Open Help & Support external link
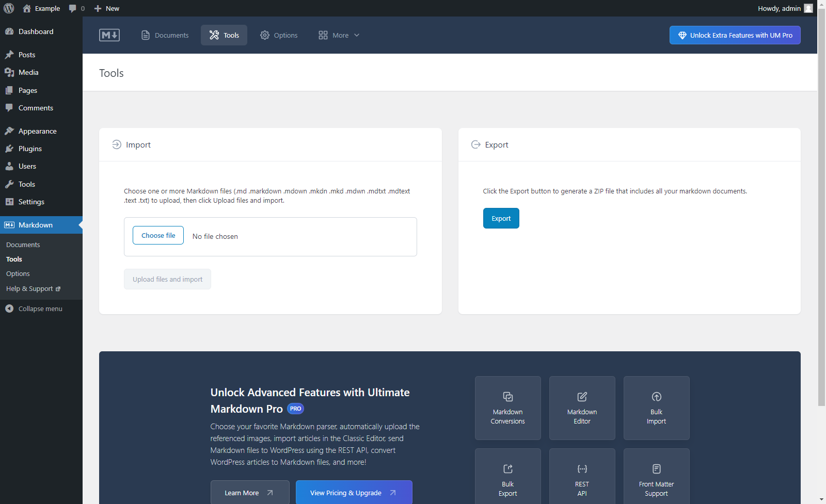Viewport: 826px width, 504px height. coord(33,288)
